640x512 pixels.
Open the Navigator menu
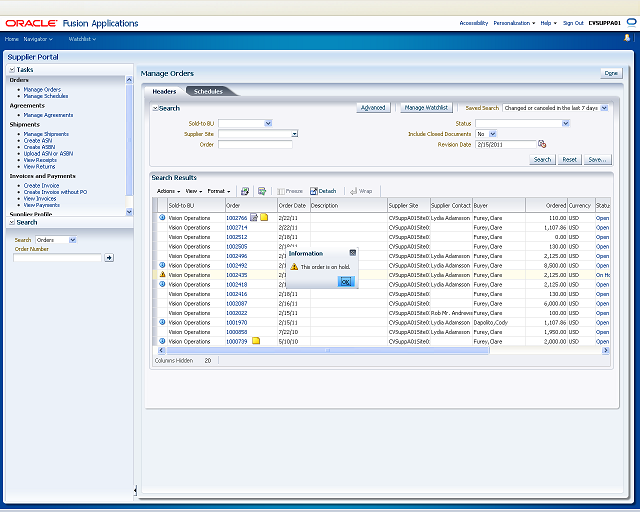coord(38,39)
